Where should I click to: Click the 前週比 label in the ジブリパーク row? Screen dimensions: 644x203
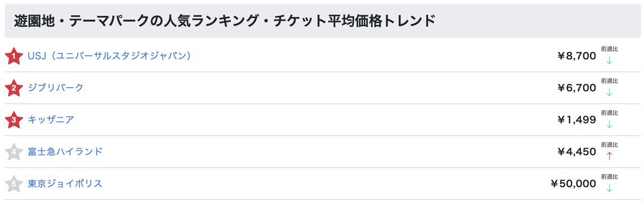609,81
